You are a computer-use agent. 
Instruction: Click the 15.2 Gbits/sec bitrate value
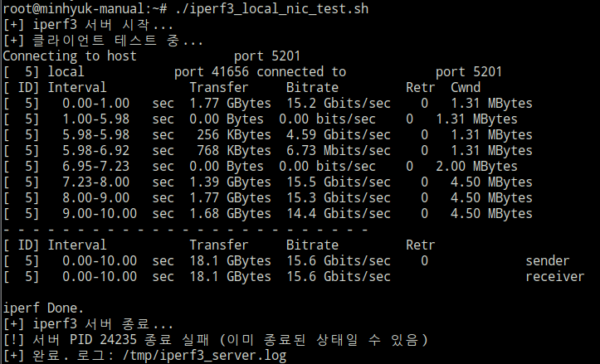[339, 104]
